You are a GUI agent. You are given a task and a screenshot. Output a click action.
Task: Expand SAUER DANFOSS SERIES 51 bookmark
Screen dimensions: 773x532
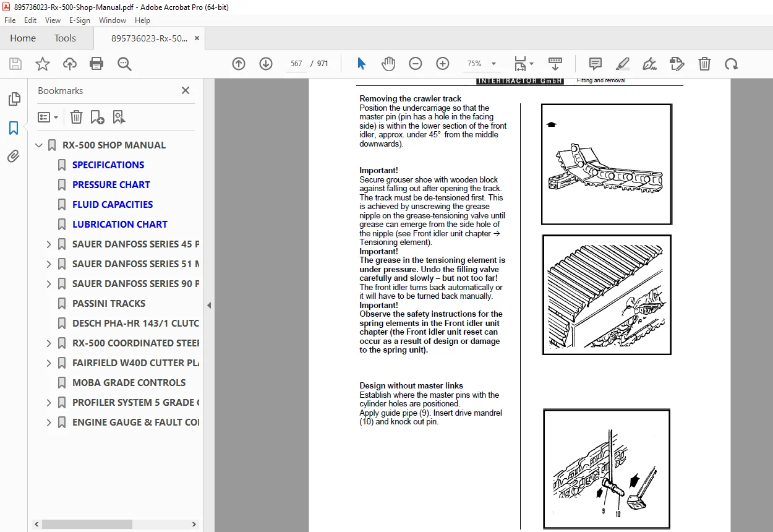pos(49,264)
